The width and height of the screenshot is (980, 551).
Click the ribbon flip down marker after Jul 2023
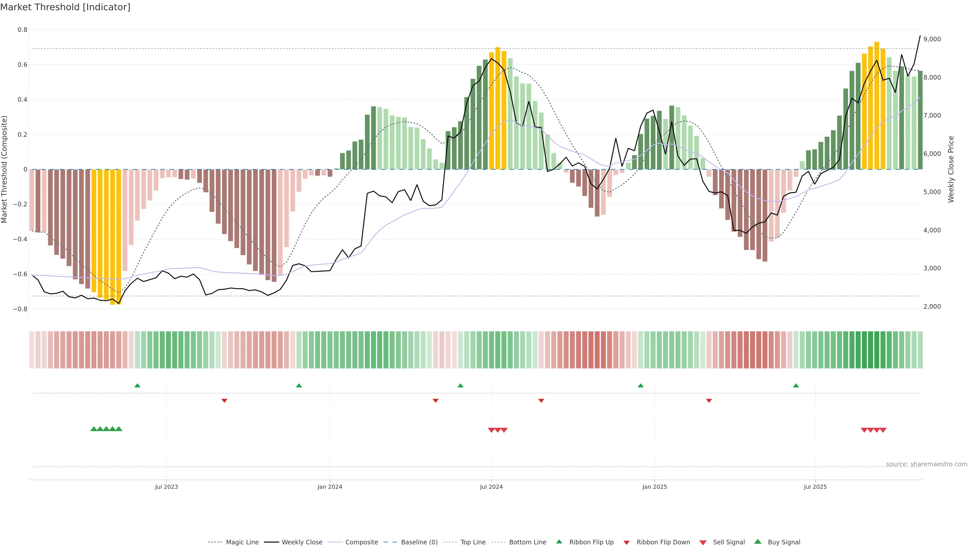(x=225, y=400)
